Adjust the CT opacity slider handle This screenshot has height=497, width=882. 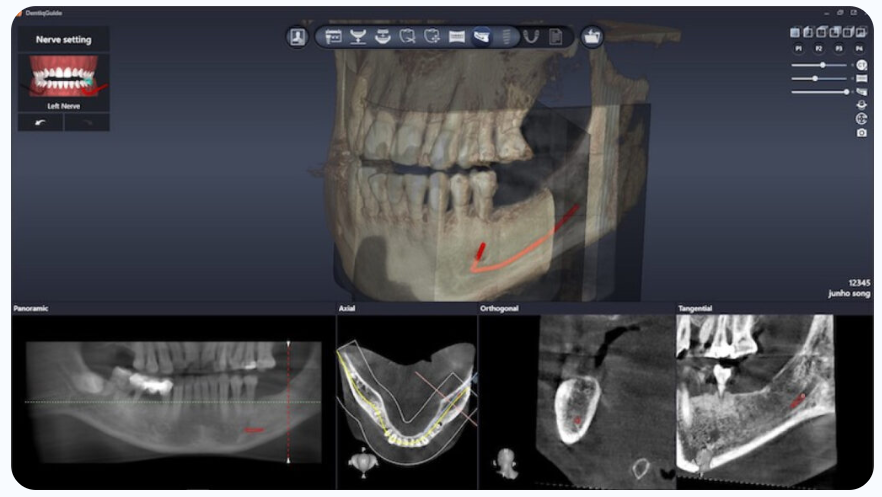click(822, 65)
